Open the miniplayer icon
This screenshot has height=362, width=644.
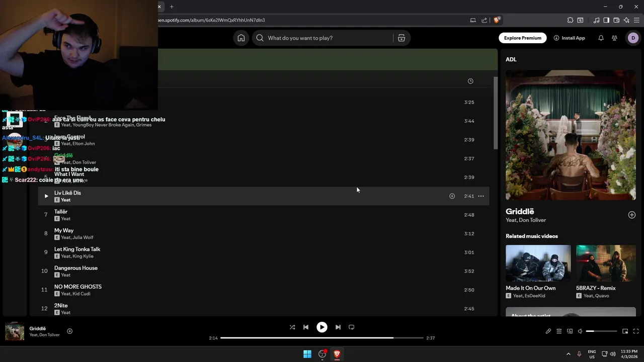tap(625, 331)
